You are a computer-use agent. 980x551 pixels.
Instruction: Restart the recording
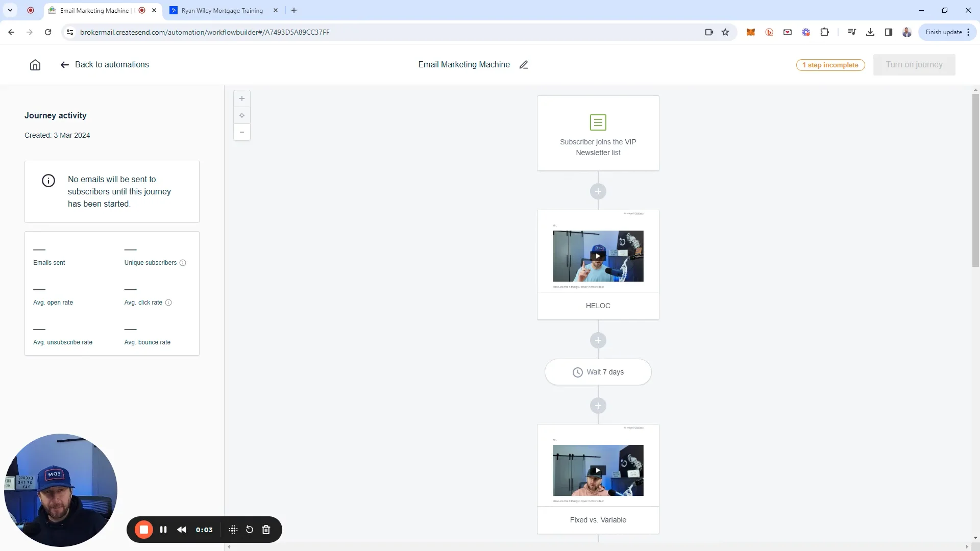coord(250,530)
